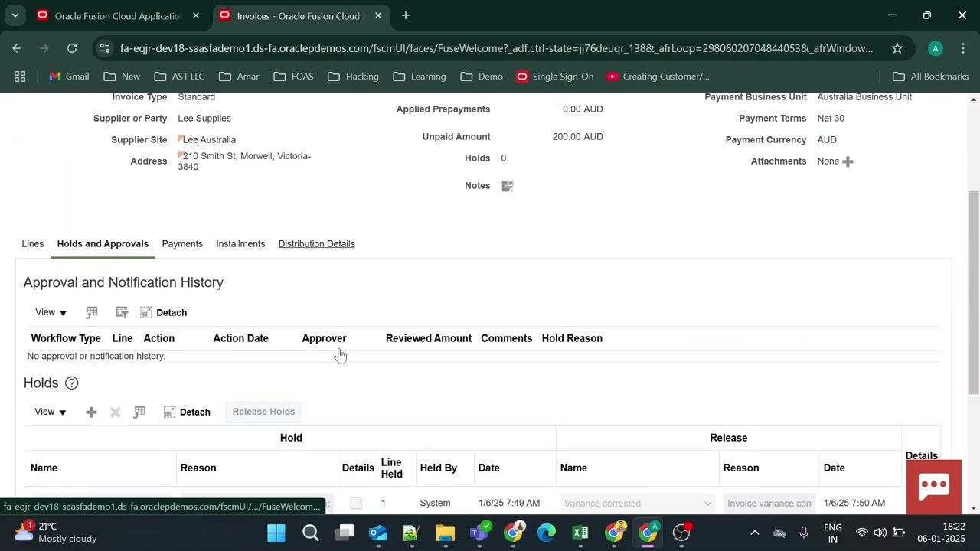Open the Chrome tab search dropdown
This screenshot has width=980, height=551.
[15, 15]
